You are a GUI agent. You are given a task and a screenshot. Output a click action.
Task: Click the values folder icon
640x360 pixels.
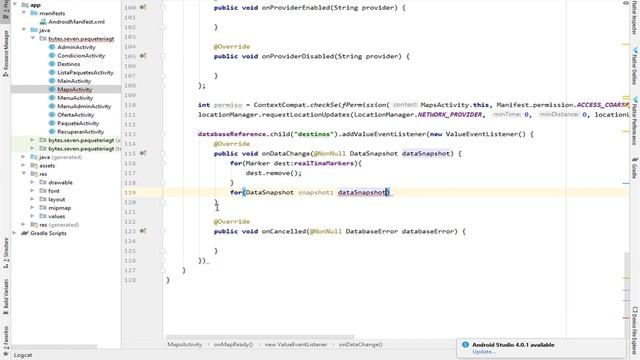click(43, 216)
